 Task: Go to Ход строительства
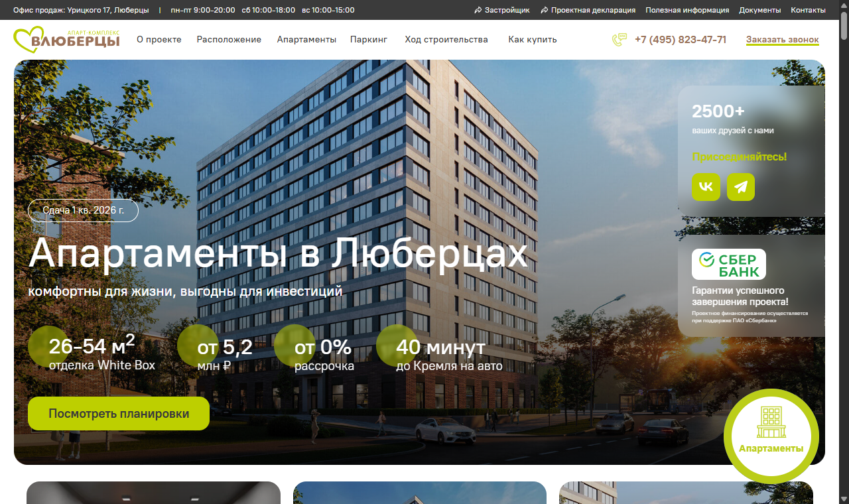[446, 39]
